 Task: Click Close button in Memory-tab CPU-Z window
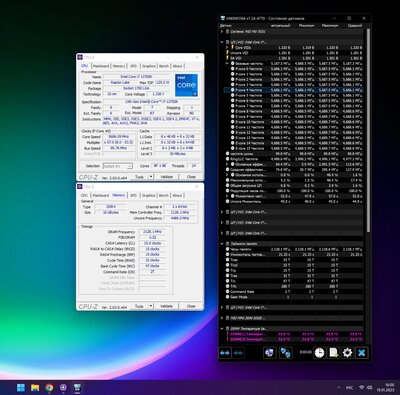pos(191,306)
